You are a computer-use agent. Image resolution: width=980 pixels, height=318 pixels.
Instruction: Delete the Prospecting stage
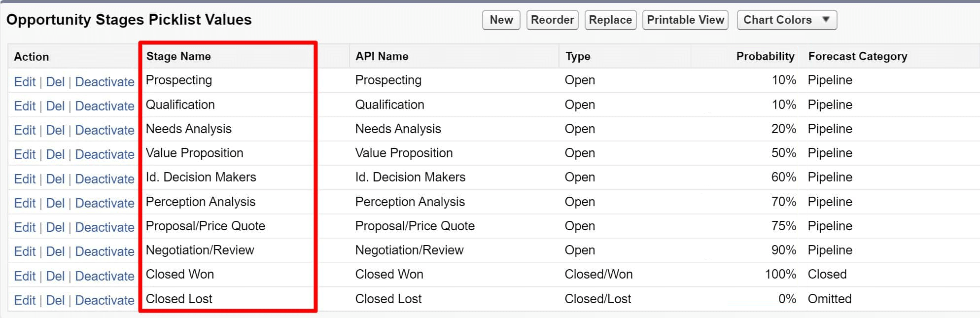55,82
